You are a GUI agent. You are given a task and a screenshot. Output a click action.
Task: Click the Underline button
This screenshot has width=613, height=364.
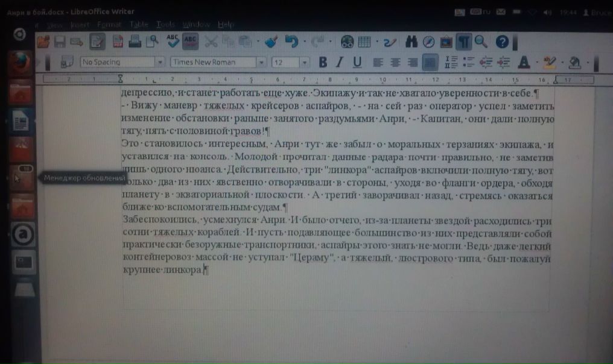click(x=357, y=62)
